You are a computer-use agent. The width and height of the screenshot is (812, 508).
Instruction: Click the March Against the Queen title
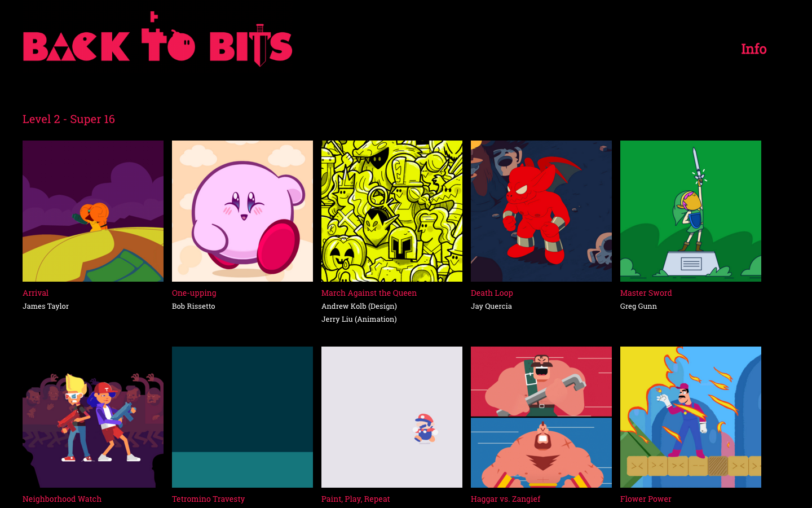coord(369,293)
